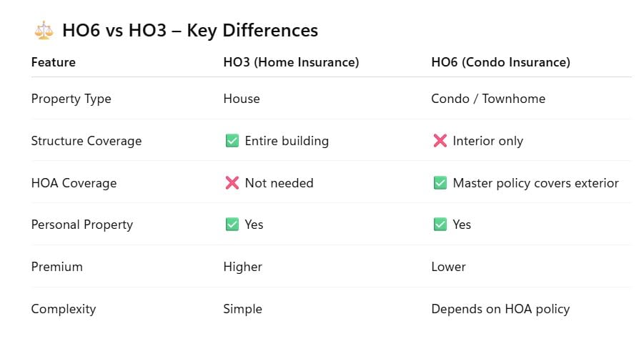The width and height of the screenshot is (644, 359).
Task: Click the Simple complexity cell
Action: (243, 309)
